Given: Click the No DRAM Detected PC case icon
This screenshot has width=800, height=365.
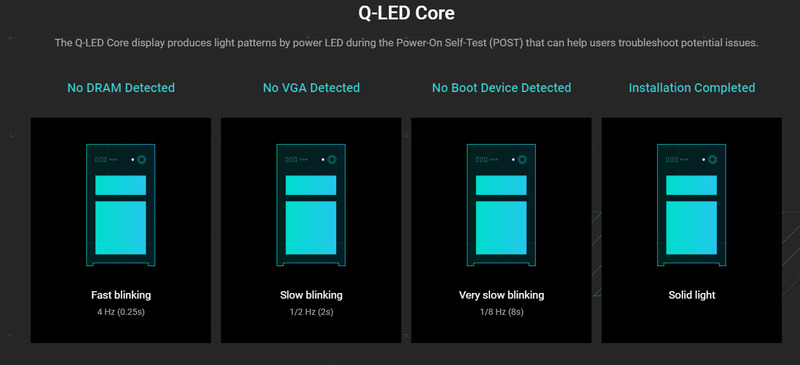Looking at the screenshot, I should pos(120,205).
